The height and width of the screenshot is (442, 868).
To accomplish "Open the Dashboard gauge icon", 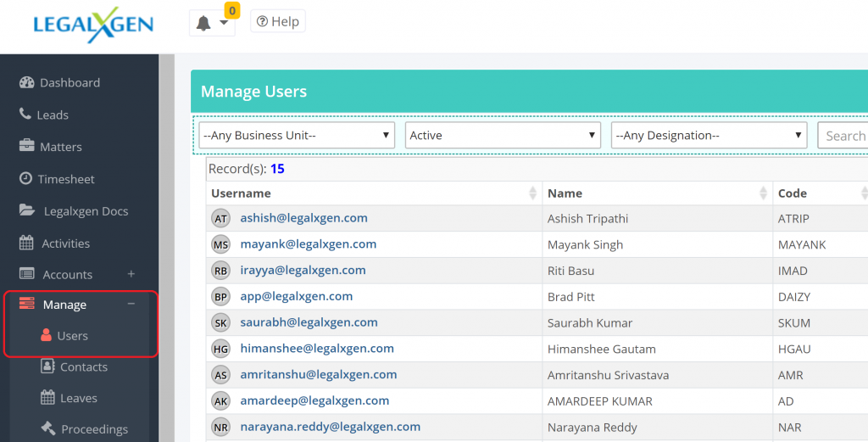I will 26,82.
